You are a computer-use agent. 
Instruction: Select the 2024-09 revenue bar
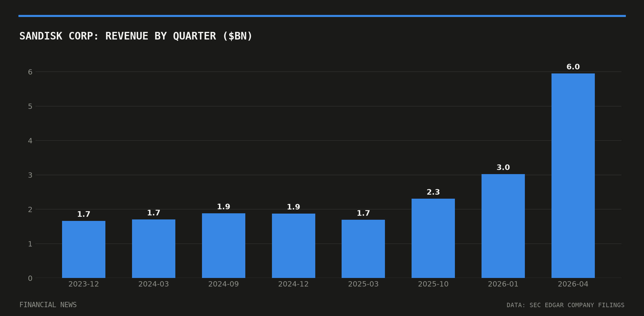pos(224,245)
